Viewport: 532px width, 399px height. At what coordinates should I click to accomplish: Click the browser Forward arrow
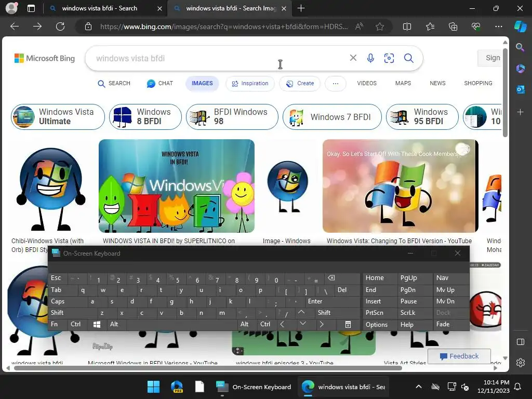[37, 26]
